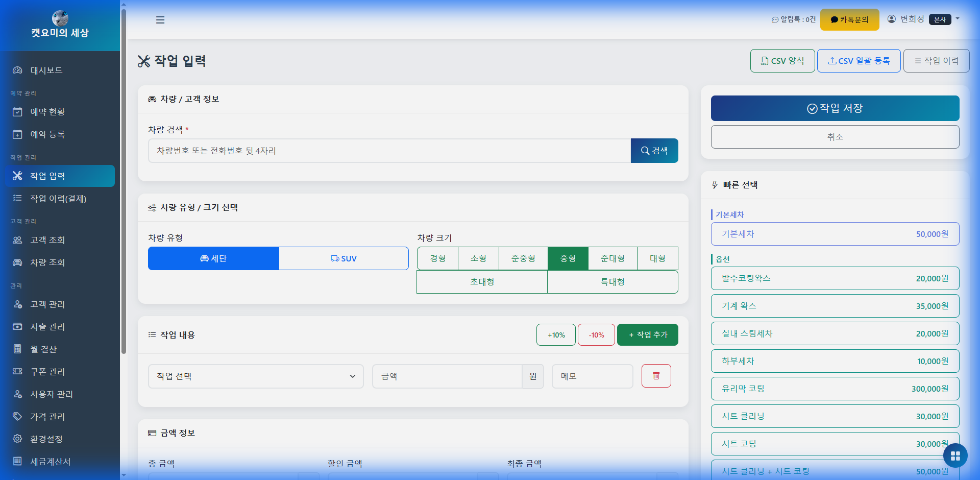This screenshot has height=480, width=980.
Task: Choose 초대형 vehicle size
Action: 482,282
